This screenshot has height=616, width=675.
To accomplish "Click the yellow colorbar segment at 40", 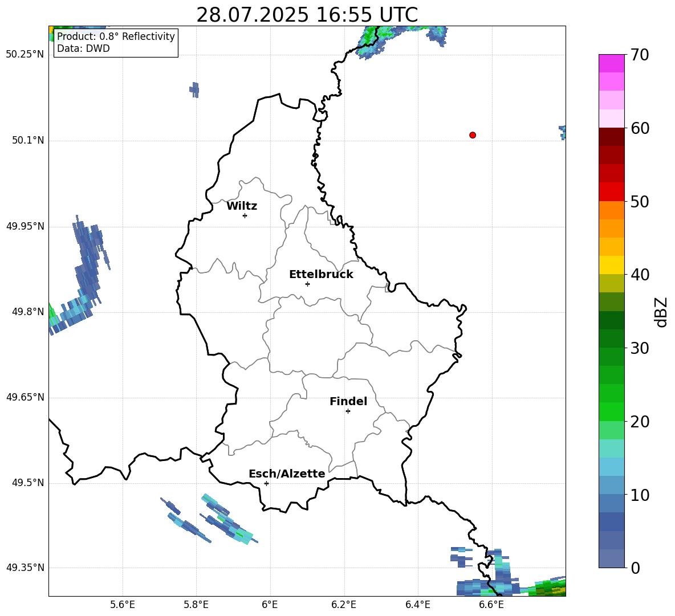I will click(611, 265).
